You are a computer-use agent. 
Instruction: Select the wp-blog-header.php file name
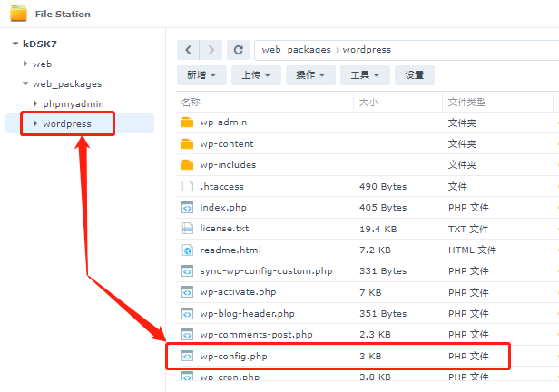[248, 314]
